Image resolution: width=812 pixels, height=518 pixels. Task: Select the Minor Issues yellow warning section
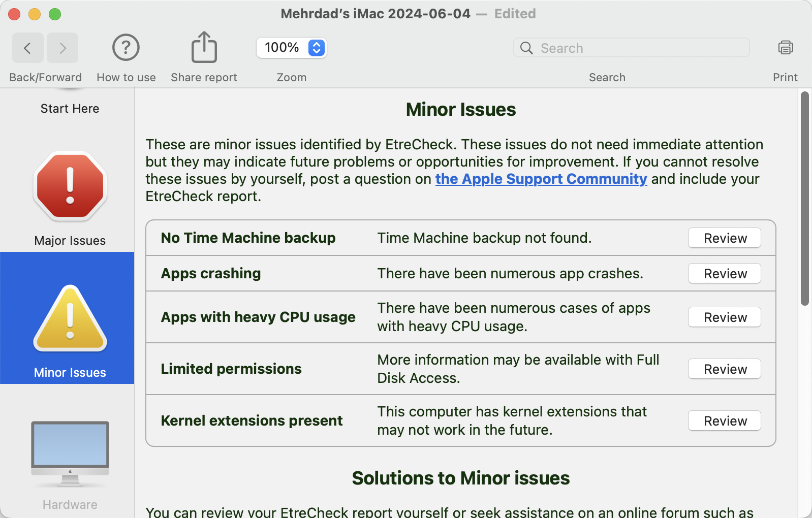70,318
